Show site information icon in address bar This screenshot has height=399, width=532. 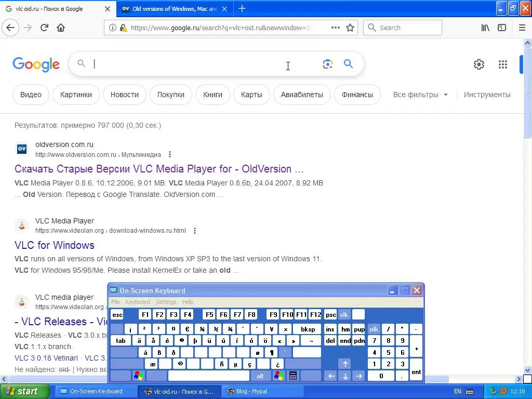coord(113,28)
